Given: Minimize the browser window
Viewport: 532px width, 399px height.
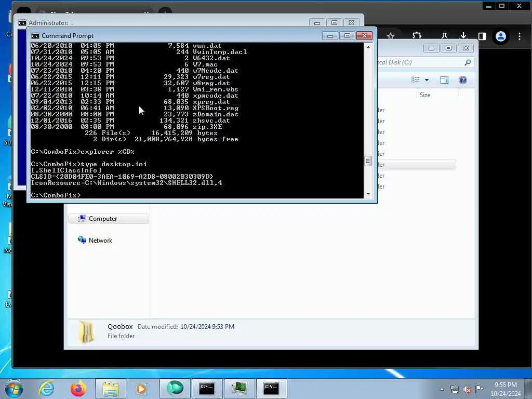Looking at the screenshot, I should (489, 6).
